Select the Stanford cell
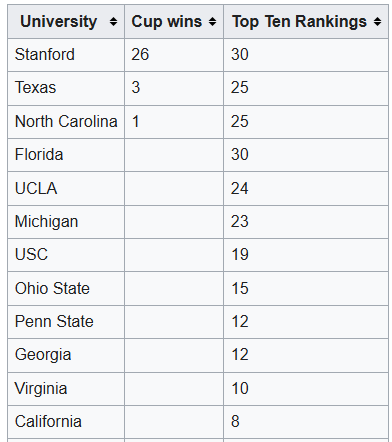 coord(66,55)
